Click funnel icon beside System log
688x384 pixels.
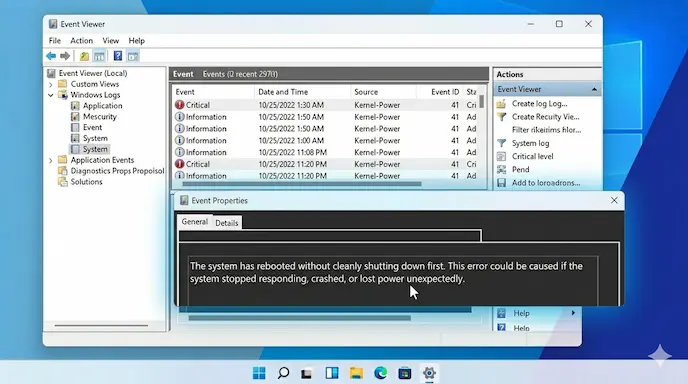[x=501, y=144]
